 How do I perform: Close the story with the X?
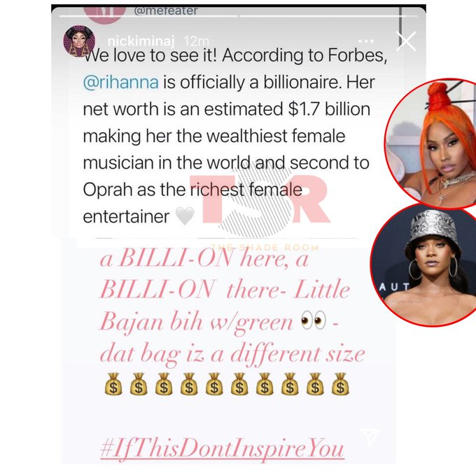point(406,41)
